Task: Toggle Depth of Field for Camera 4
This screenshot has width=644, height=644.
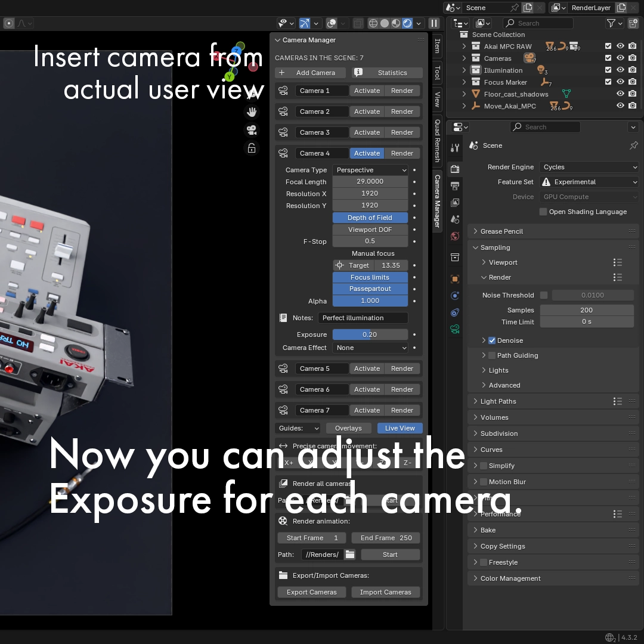Action: [370, 218]
